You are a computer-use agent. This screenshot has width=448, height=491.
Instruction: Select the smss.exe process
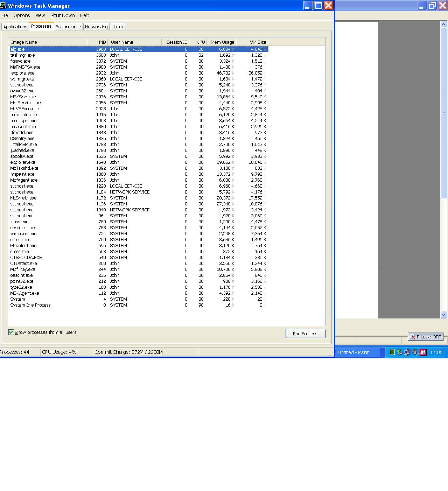point(139,252)
